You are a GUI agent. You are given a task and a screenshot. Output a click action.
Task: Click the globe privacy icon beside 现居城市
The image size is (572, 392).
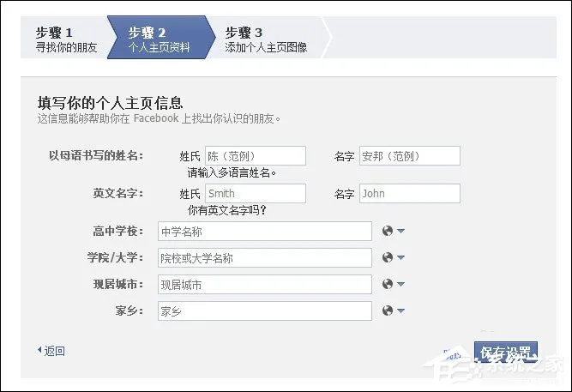click(388, 284)
